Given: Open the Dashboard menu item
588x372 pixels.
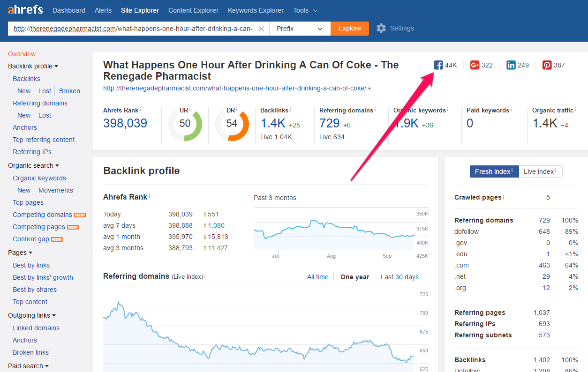Looking at the screenshot, I should [69, 10].
